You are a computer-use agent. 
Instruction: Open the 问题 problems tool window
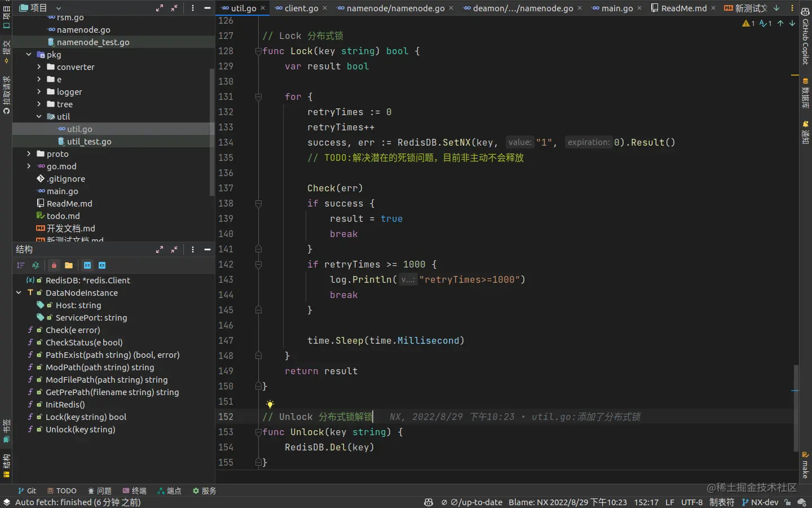99,491
